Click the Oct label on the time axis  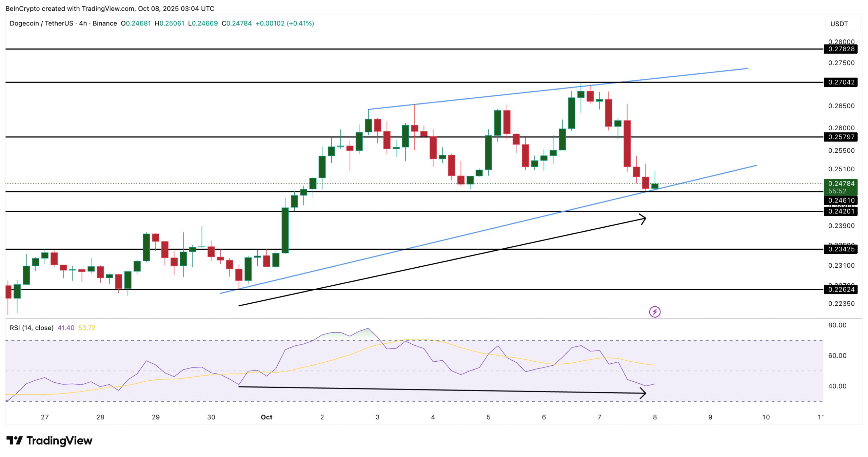tap(267, 417)
